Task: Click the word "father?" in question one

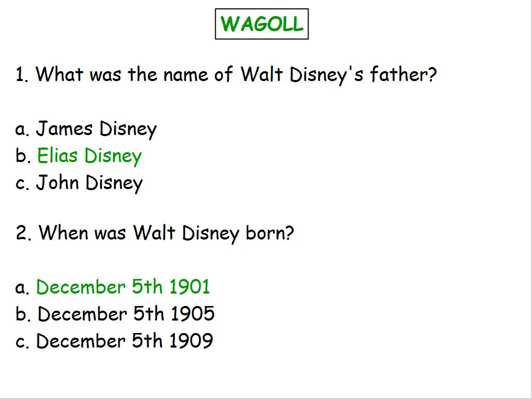Action: pos(403,75)
